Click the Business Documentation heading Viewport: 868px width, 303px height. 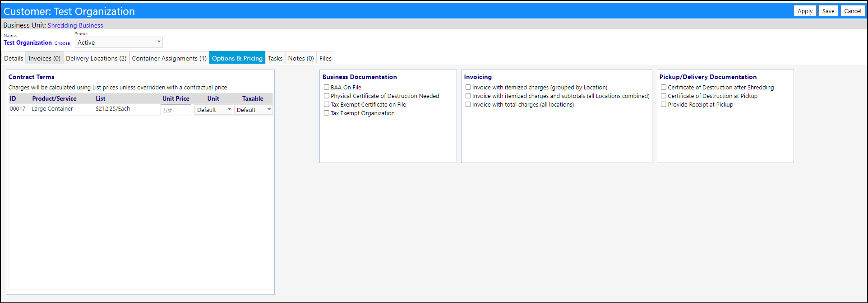click(x=360, y=77)
